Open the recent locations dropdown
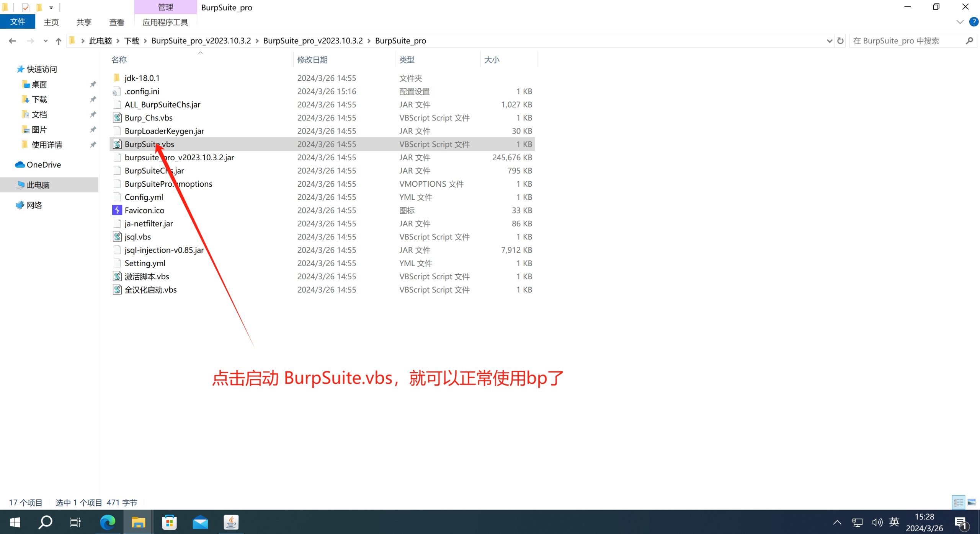Image resolution: width=980 pixels, height=534 pixels. pos(46,41)
